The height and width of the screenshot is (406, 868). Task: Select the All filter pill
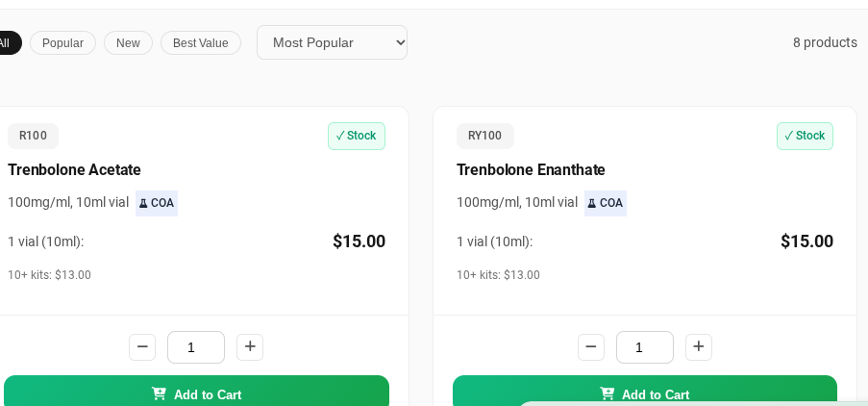coord(6,43)
